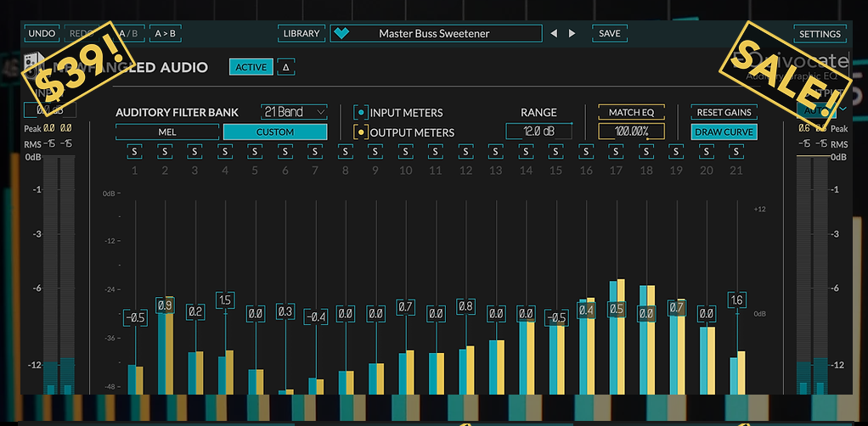Go to previous preset with left arrow

(553, 34)
